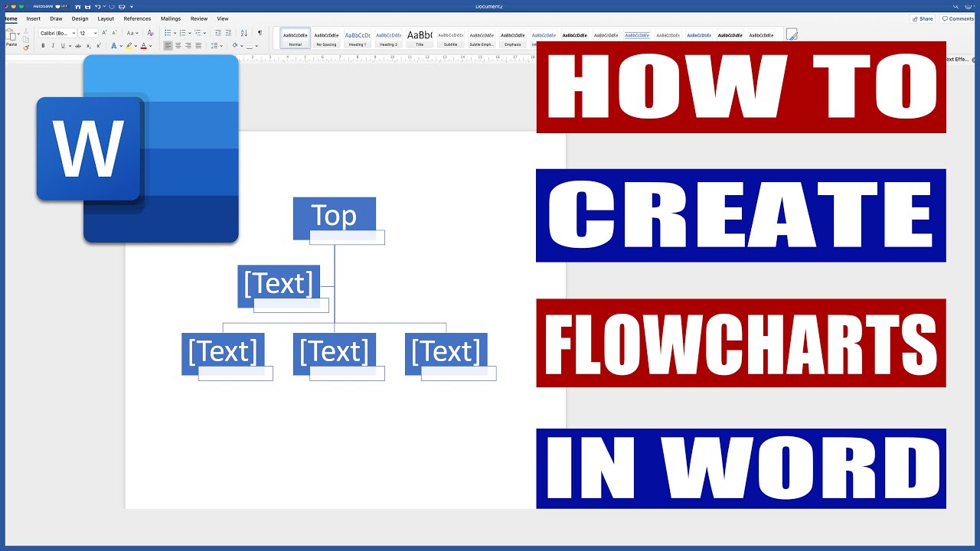The width and height of the screenshot is (980, 551).
Task: Apply text effects blue A
Action: tap(113, 46)
